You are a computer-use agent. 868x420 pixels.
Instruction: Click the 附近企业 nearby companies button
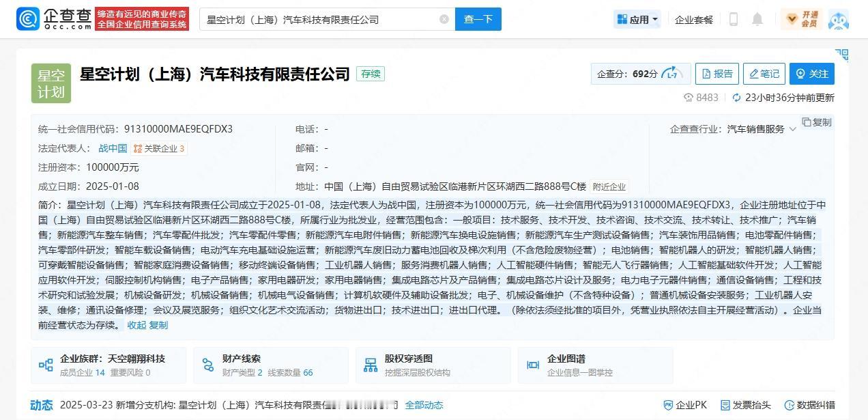click(609, 186)
